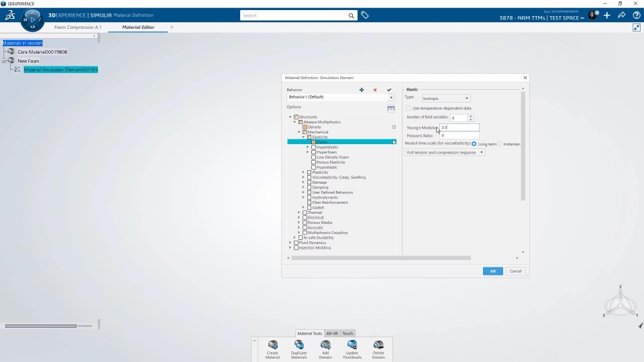
Task: Check the Low Density Foam option
Action: [x=313, y=157]
